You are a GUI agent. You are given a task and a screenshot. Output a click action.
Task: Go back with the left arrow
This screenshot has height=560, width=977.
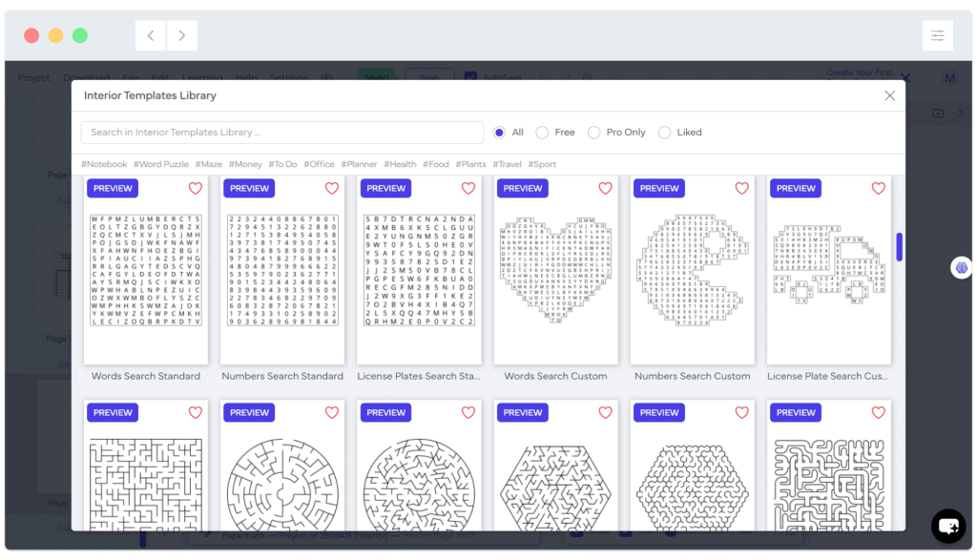pyautogui.click(x=151, y=35)
